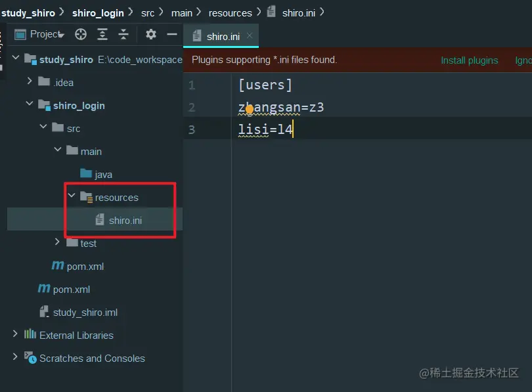Click line number 3 in gutter
This screenshot has height=392, width=532.
point(192,129)
